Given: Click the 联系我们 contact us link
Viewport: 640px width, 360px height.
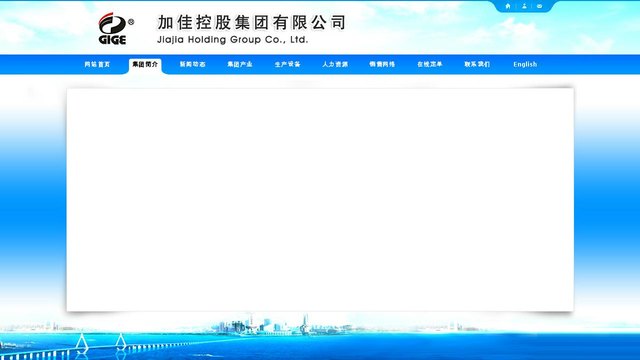Looking at the screenshot, I should click(x=477, y=64).
